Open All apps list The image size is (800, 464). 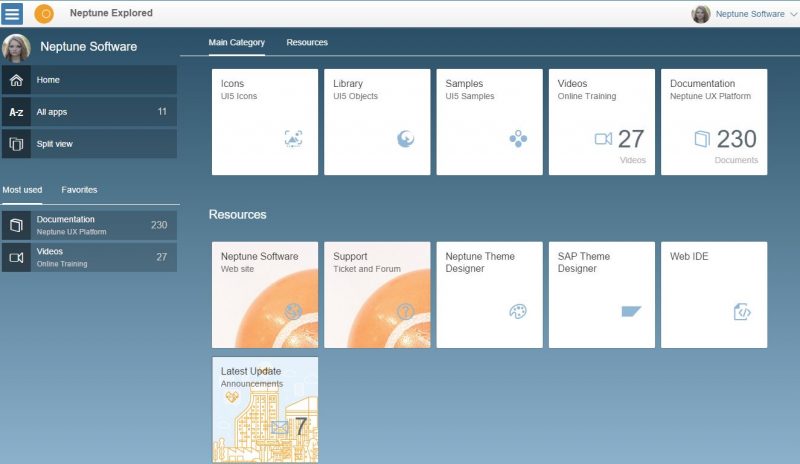[x=89, y=112]
